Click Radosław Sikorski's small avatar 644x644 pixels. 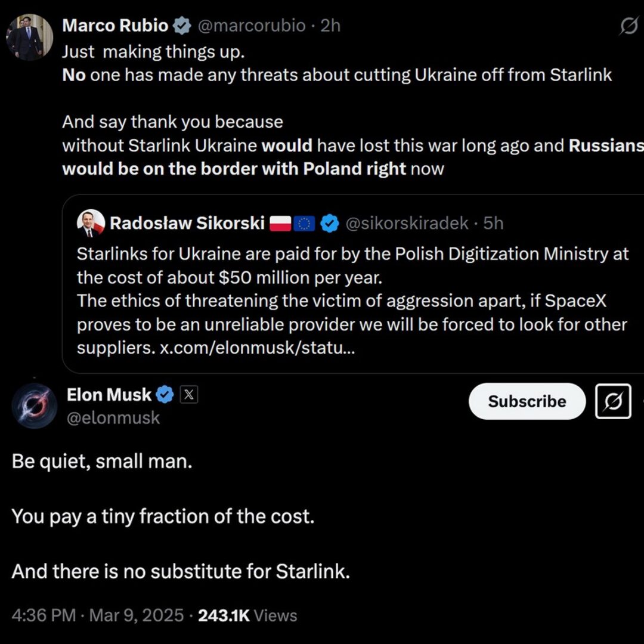[x=91, y=224]
